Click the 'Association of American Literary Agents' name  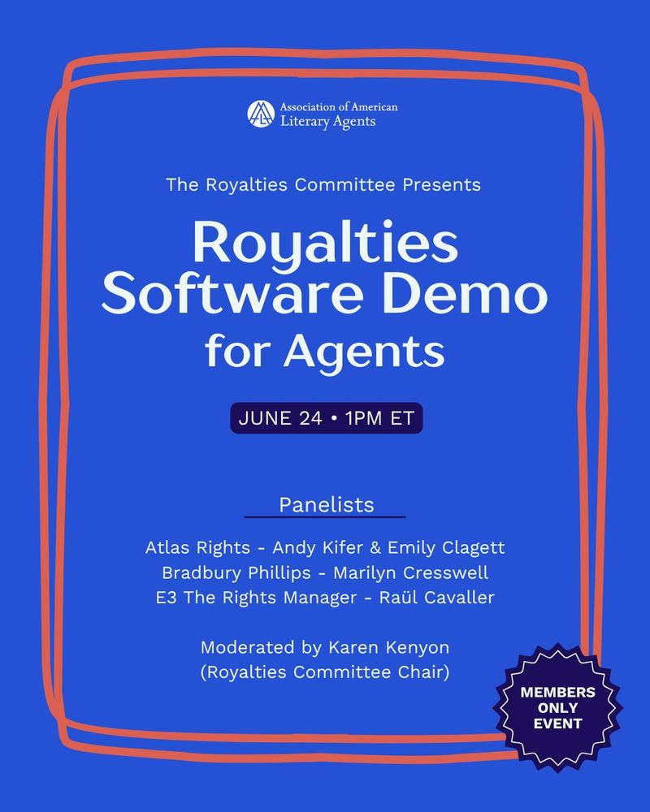point(339,114)
